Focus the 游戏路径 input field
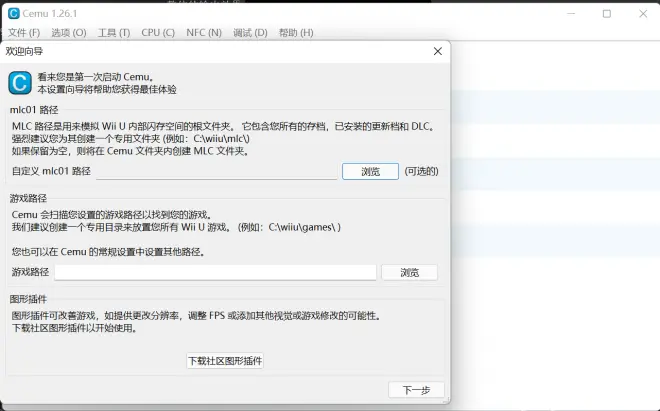 pos(215,272)
